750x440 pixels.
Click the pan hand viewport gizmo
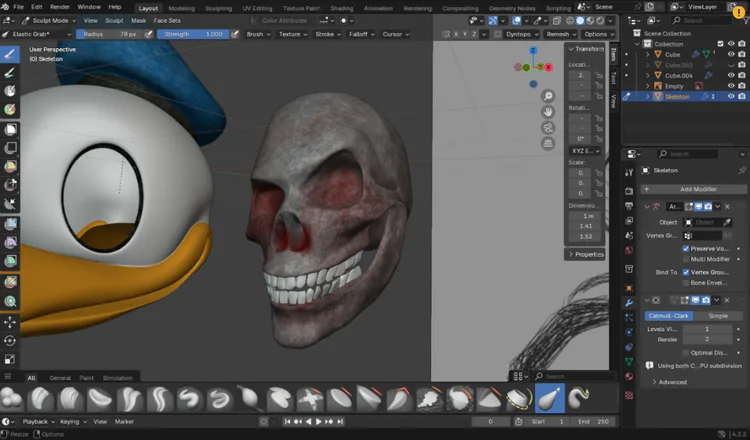click(548, 112)
